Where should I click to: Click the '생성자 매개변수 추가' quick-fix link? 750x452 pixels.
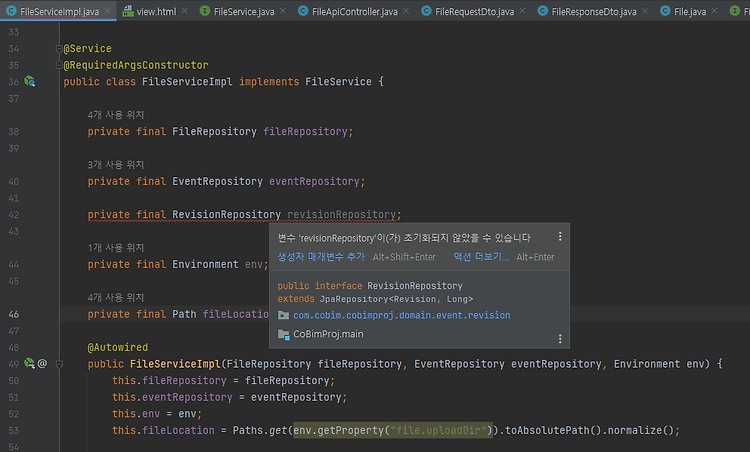[321, 257]
